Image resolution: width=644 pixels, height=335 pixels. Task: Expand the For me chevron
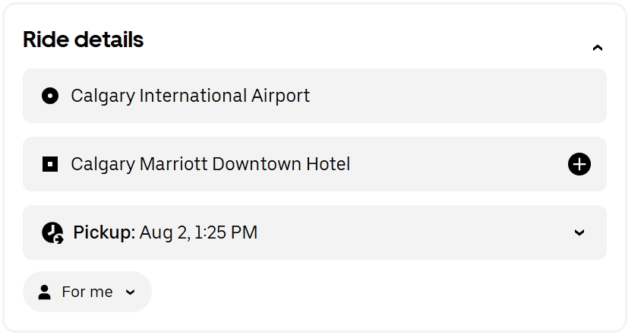(130, 292)
